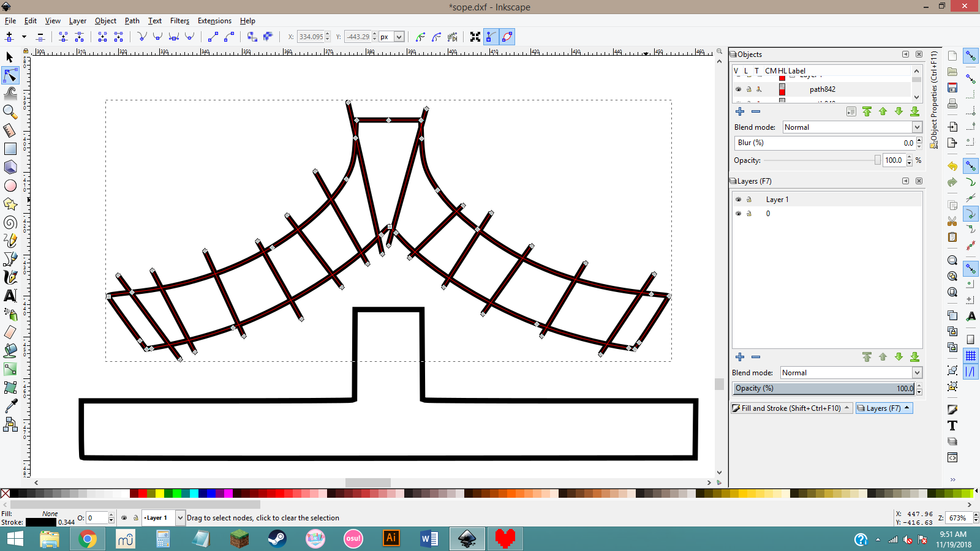The width and height of the screenshot is (980, 551).
Task: Open the Path menu
Action: [x=132, y=21]
